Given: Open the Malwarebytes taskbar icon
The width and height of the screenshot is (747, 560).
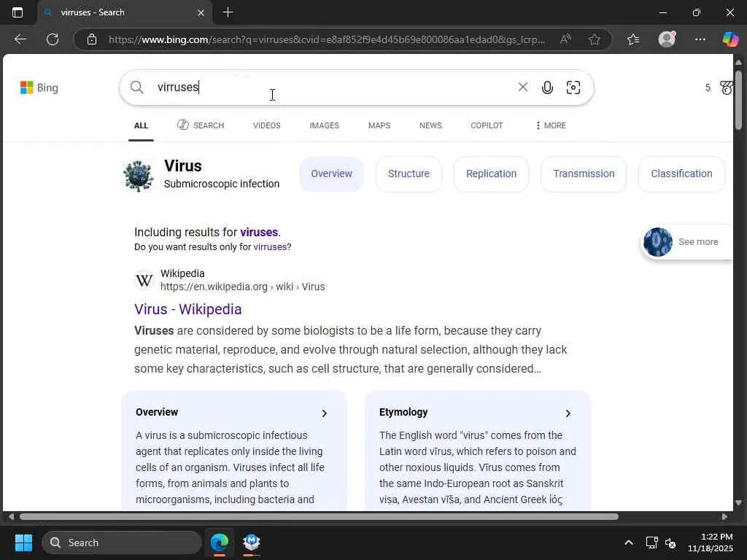Looking at the screenshot, I should [252, 542].
